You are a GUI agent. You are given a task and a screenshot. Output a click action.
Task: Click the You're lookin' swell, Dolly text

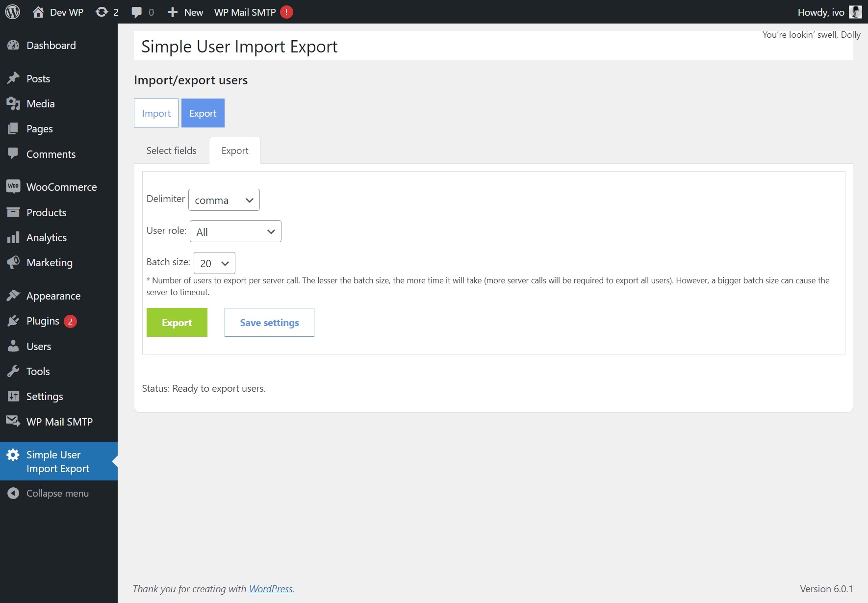[x=811, y=34]
